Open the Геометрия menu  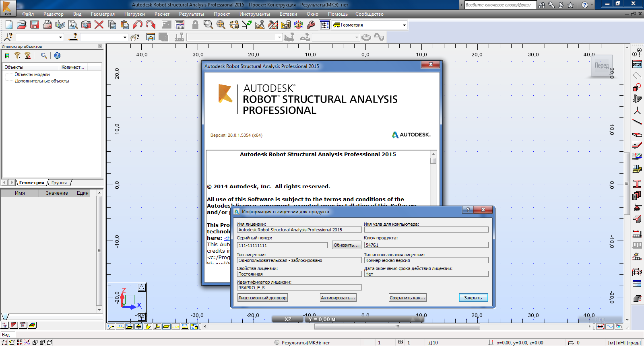[103, 14]
